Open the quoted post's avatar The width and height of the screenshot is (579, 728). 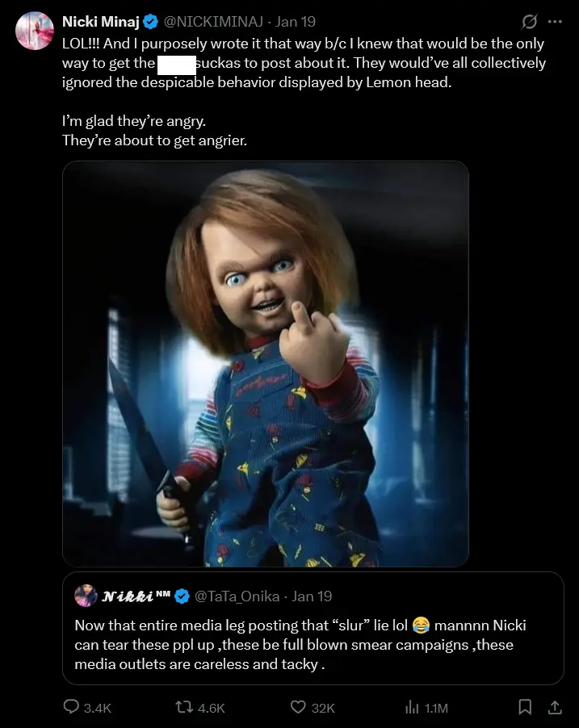point(86,596)
